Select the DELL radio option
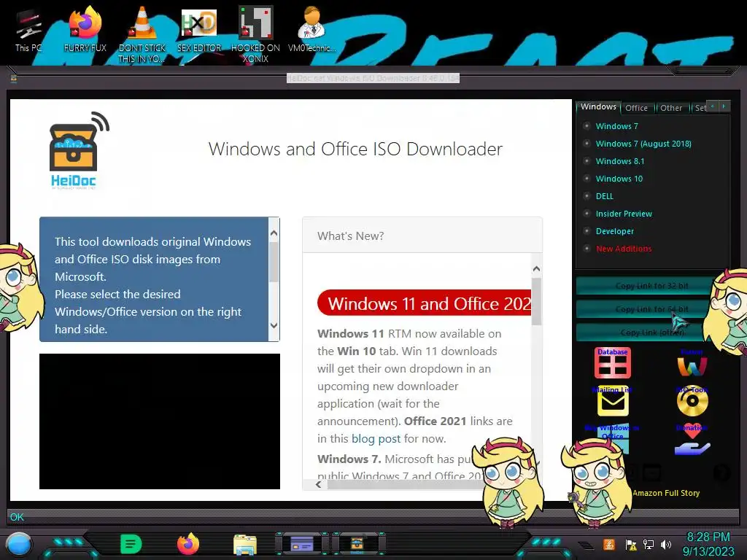This screenshot has height=560, width=747. click(x=598, y=196)
